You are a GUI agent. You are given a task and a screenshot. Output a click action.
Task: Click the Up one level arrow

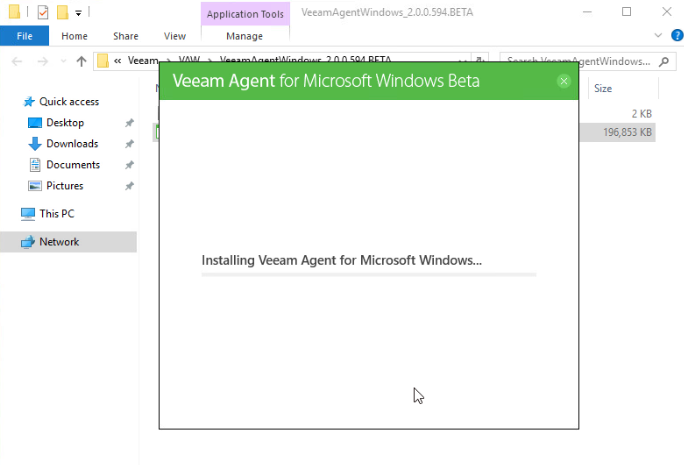tap(81, 62)
